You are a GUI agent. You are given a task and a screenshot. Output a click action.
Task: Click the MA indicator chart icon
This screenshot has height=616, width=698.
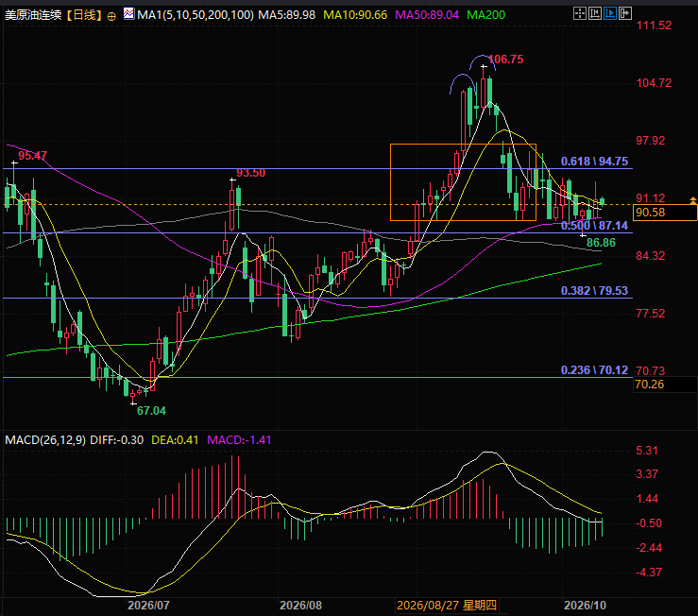[x=128, y=14]
